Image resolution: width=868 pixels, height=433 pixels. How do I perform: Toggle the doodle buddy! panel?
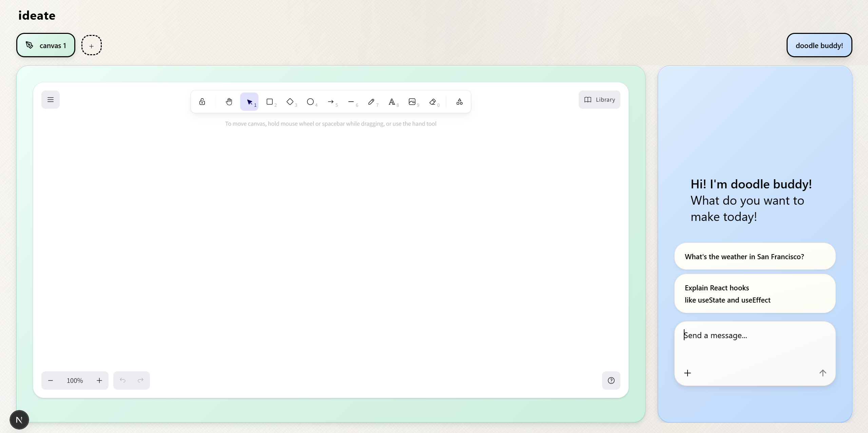point(819,45)
